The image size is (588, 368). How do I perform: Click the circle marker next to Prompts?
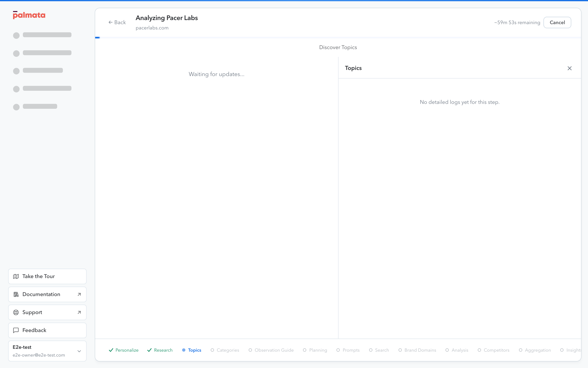(x=338, y=350)
